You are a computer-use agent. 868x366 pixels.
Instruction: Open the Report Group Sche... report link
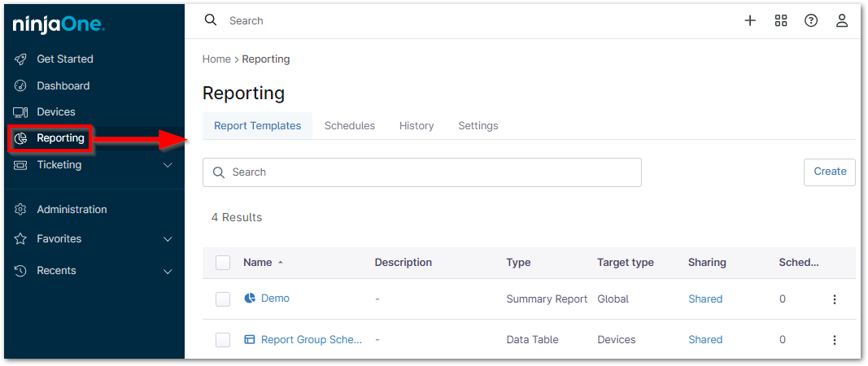pyautogui.click(x=311, y=339)
